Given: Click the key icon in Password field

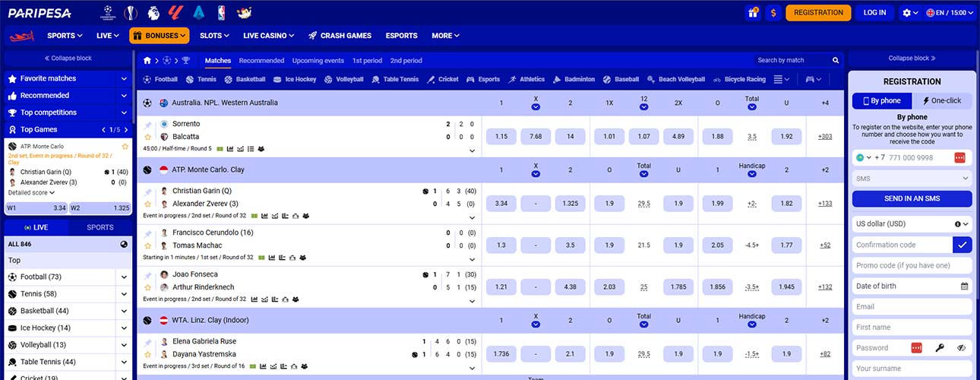Looking at the screenshot, I should [940, 347].
